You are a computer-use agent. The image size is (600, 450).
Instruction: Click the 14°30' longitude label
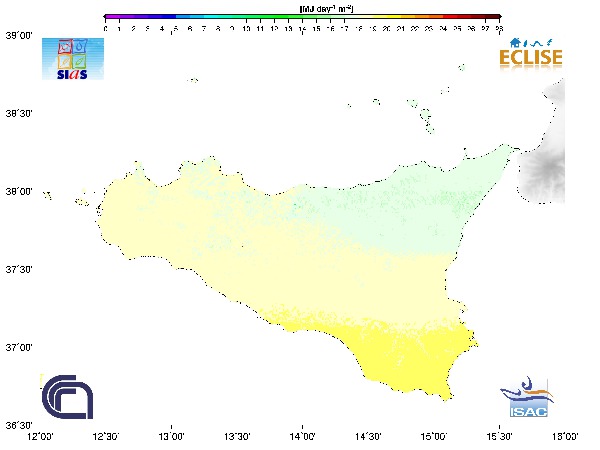tap(368, 437)
